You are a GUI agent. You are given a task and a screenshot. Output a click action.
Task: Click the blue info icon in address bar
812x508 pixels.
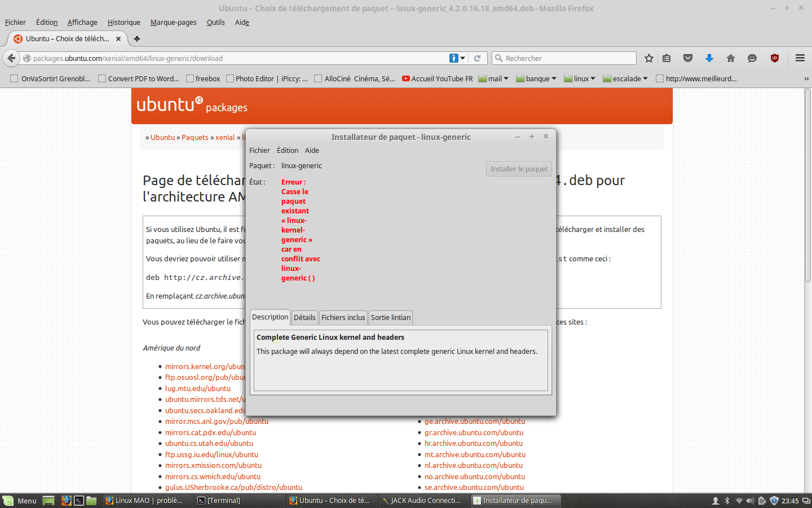454,58
